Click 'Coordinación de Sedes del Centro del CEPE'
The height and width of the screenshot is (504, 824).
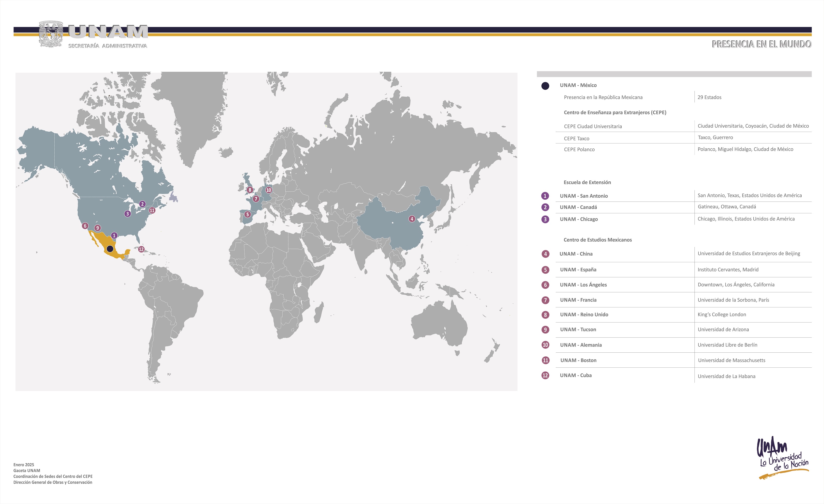click(53, 476)
